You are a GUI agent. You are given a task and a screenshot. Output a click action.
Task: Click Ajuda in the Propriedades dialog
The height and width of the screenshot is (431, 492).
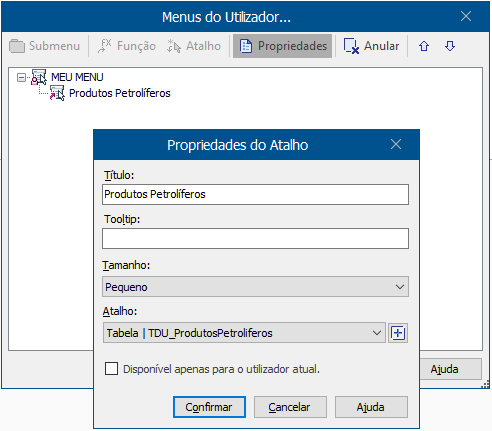(371, 407)
